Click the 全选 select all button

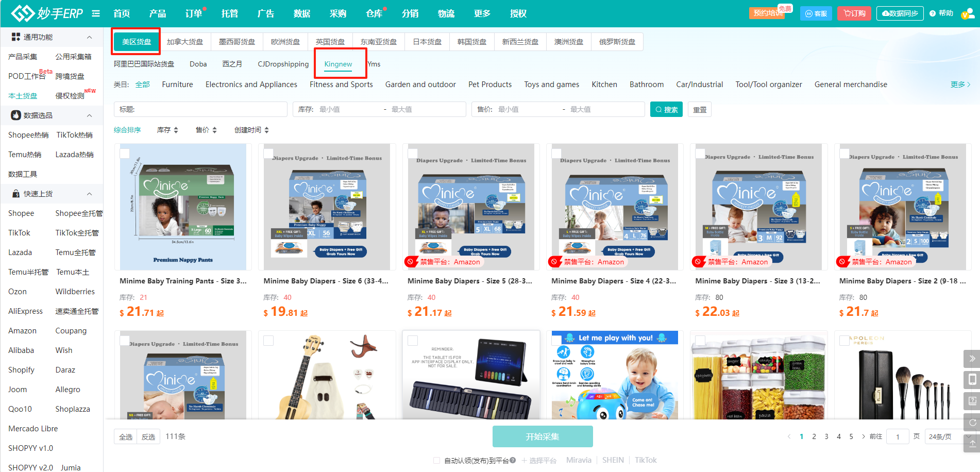tap(126, 436)
